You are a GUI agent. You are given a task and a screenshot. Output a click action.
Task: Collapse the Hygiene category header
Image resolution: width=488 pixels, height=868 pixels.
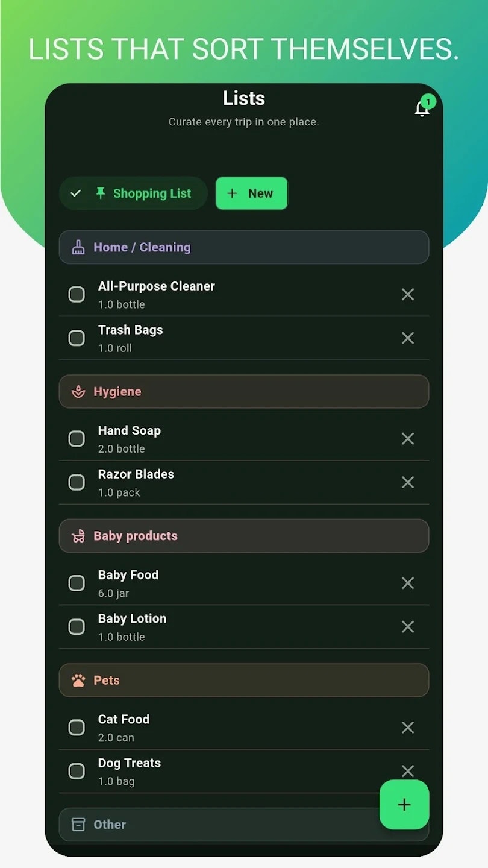(x=243, y=391)
